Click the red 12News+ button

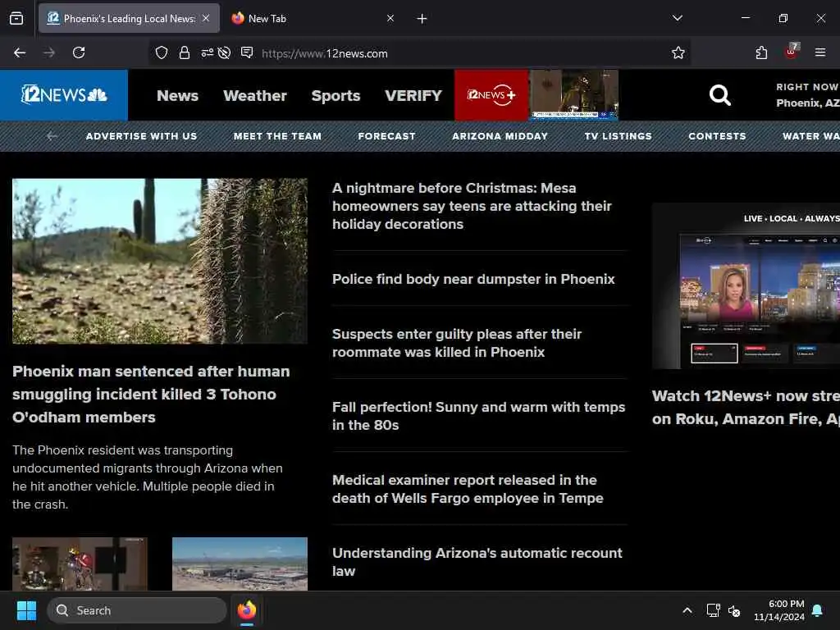pyautogui.click(x=491, y=95)
